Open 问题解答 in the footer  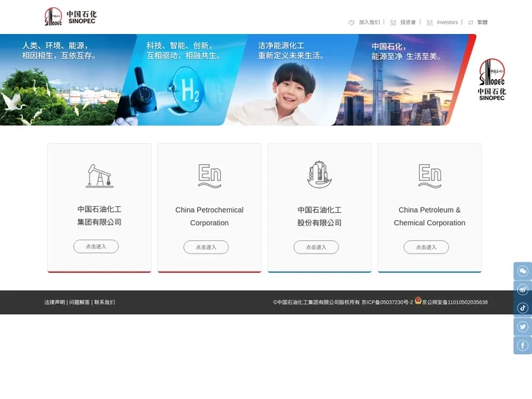tap(79, 302)
